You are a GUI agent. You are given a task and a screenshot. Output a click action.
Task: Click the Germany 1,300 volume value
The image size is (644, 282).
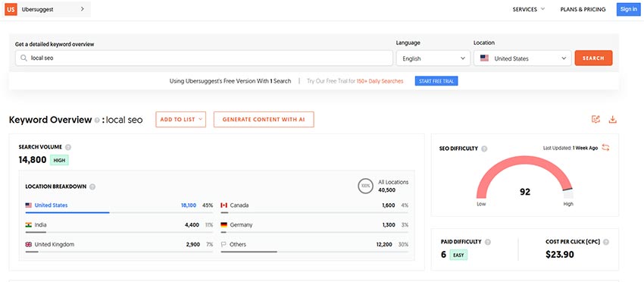[388, 225]
